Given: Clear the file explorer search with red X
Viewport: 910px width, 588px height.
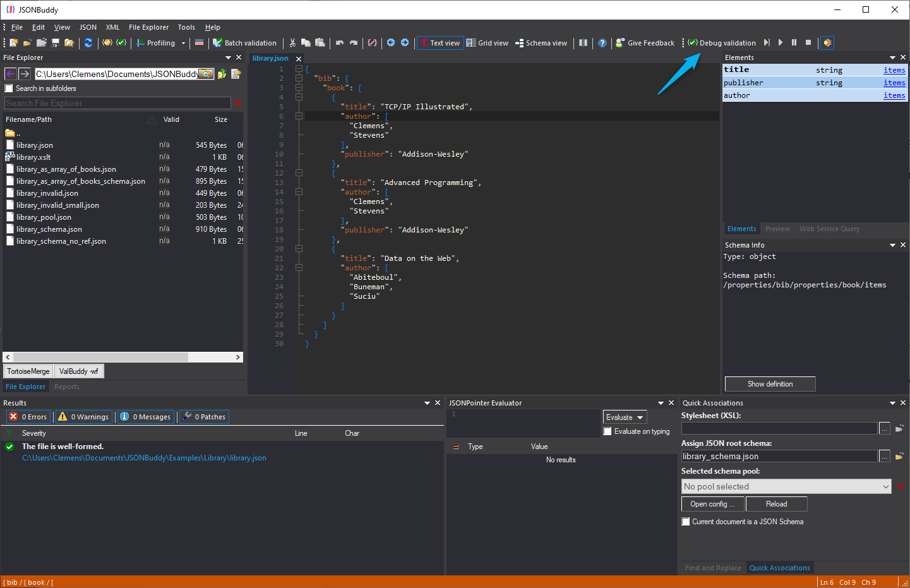Looking at the screenshot, I should click(238, 103).
